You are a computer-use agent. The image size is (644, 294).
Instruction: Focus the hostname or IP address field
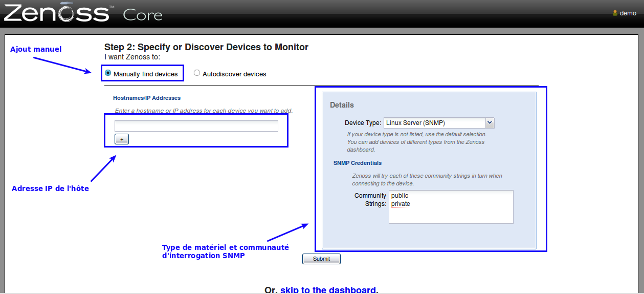click(196, 126)
